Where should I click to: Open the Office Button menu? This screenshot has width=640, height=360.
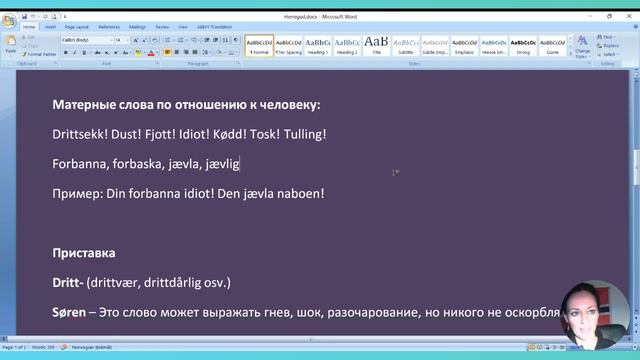(x=9, y=20)
